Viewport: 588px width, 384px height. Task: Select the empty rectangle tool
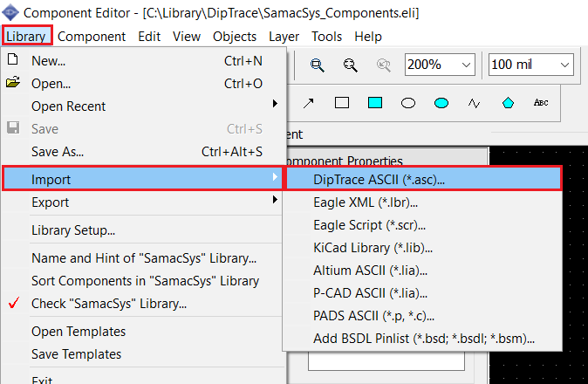tap(342, 103)
